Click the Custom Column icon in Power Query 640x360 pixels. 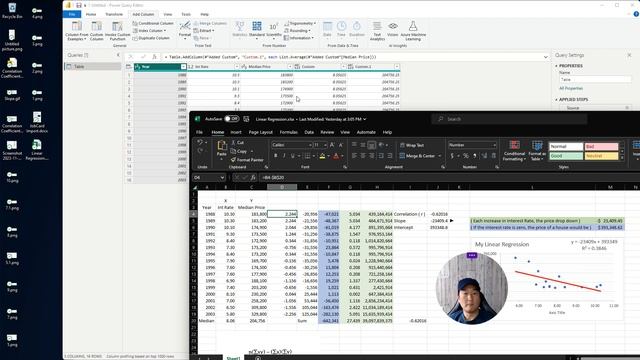(97, 27)
